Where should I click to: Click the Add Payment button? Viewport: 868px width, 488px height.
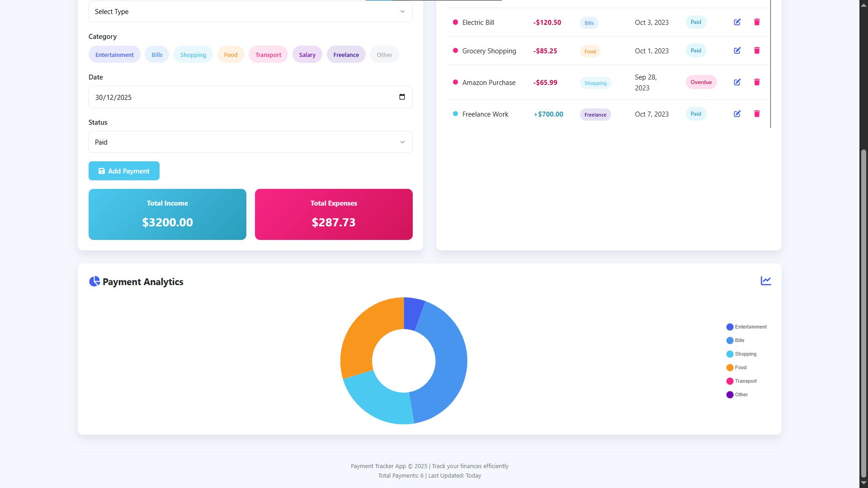(124, 171)
